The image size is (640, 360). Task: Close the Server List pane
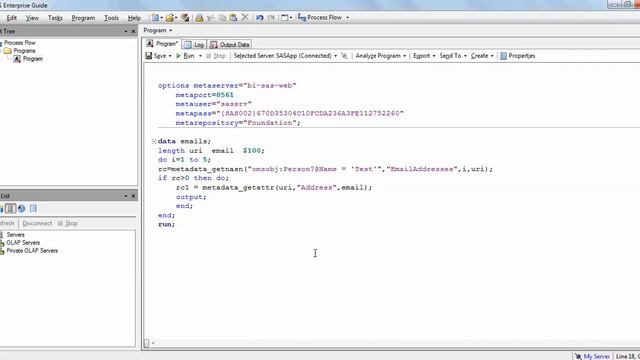(133, 196)
